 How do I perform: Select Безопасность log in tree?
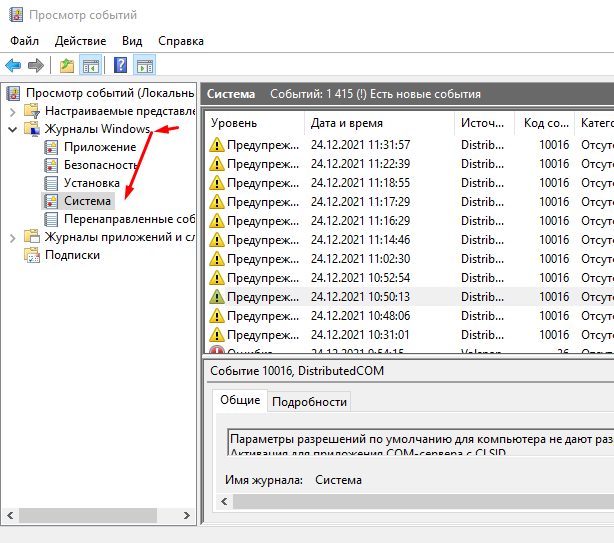pos(101,165)
